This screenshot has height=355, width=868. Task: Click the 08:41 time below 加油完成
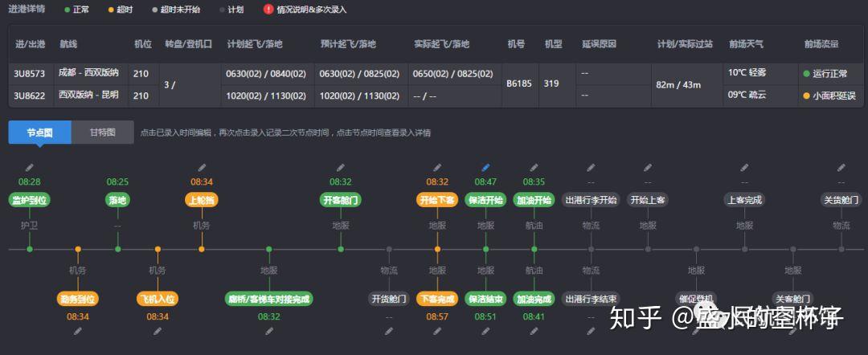click(x=534, y=316)
